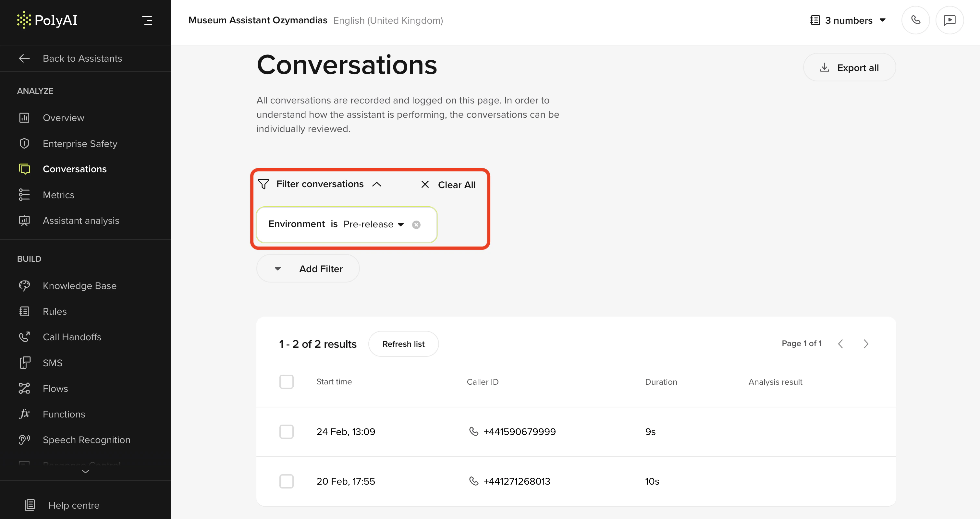Open the chat preview icon in header
The image size is (980, 519).
coord(949,20)
